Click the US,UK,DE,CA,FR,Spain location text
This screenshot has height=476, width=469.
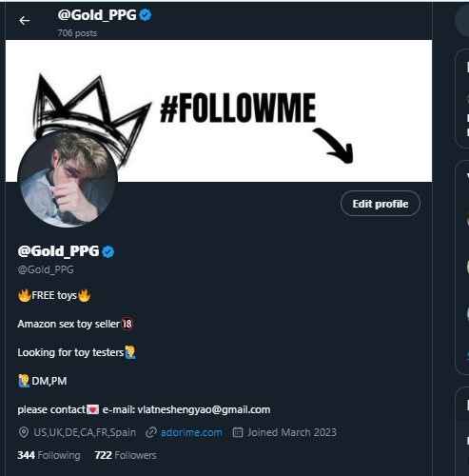(x=85, y=432)
